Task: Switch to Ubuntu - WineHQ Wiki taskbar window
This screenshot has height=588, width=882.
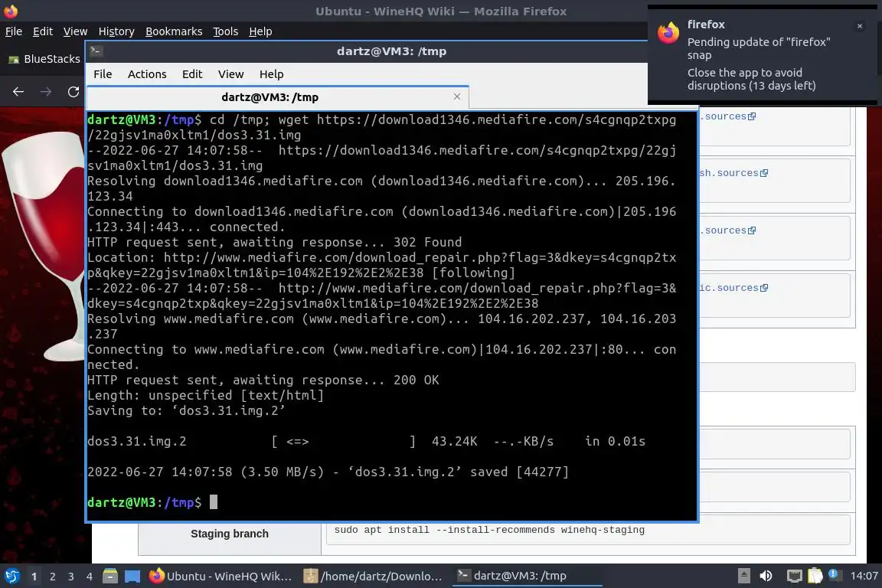Action: coord(221,577)
